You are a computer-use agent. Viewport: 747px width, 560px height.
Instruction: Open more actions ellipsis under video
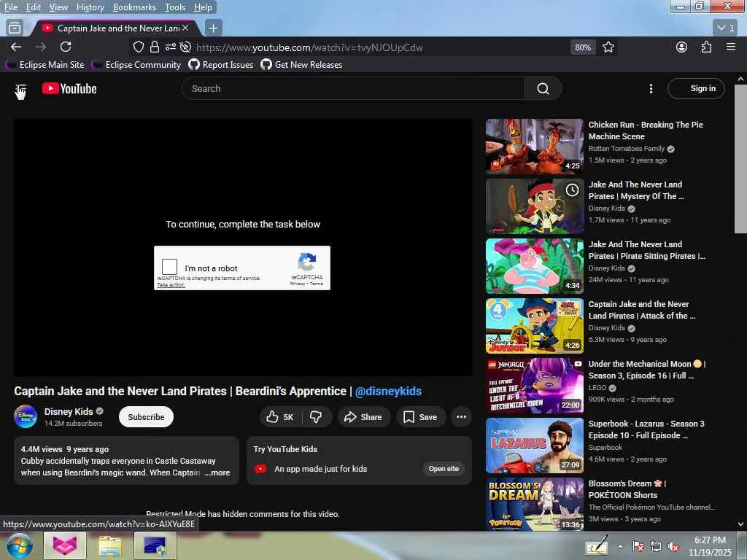461,417
